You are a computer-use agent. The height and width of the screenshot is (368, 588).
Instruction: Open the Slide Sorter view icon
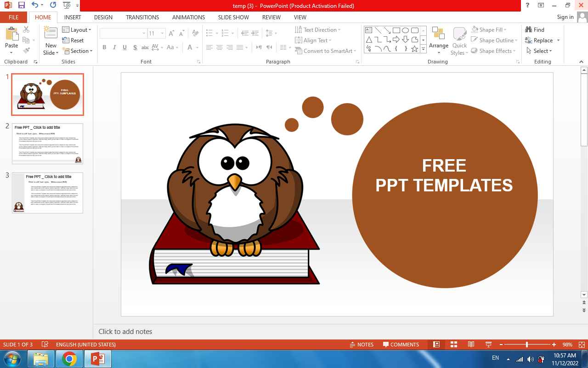[x=453, y=345]
